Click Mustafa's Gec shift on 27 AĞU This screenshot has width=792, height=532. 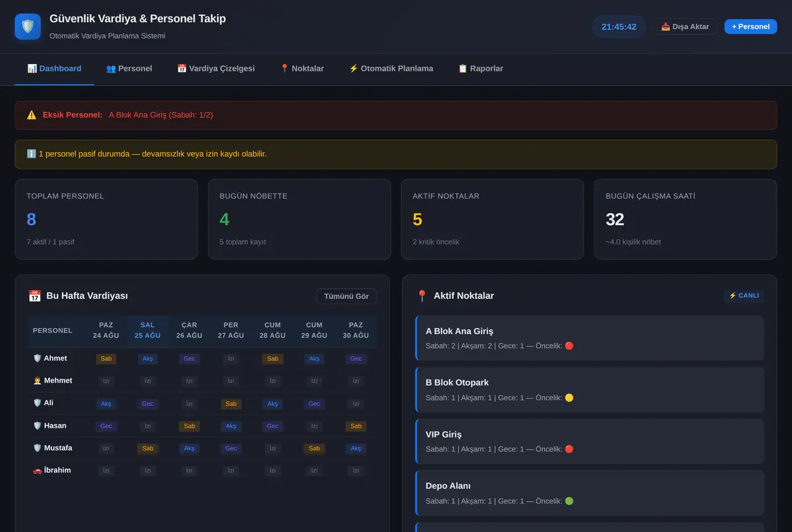point(231,448)
